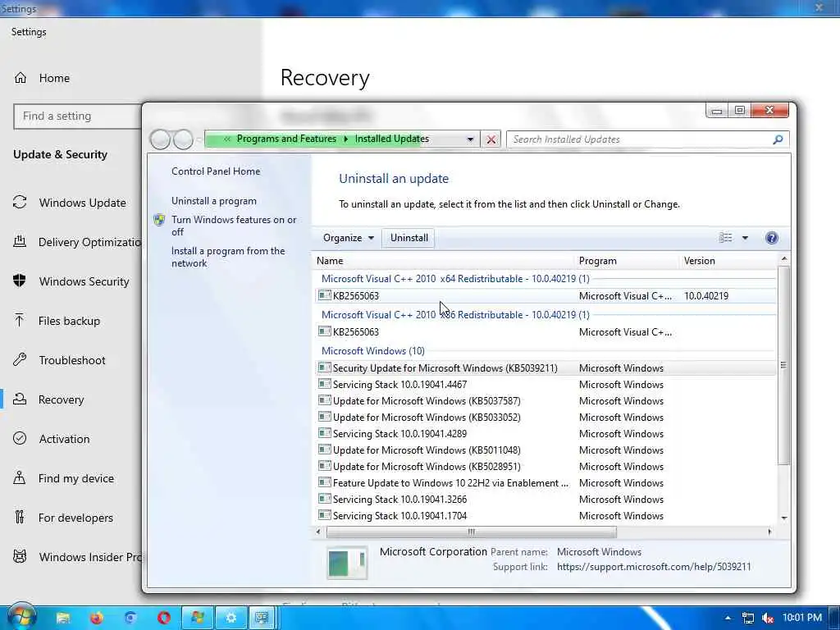Sort list by the Version column header

click(728, 261)
